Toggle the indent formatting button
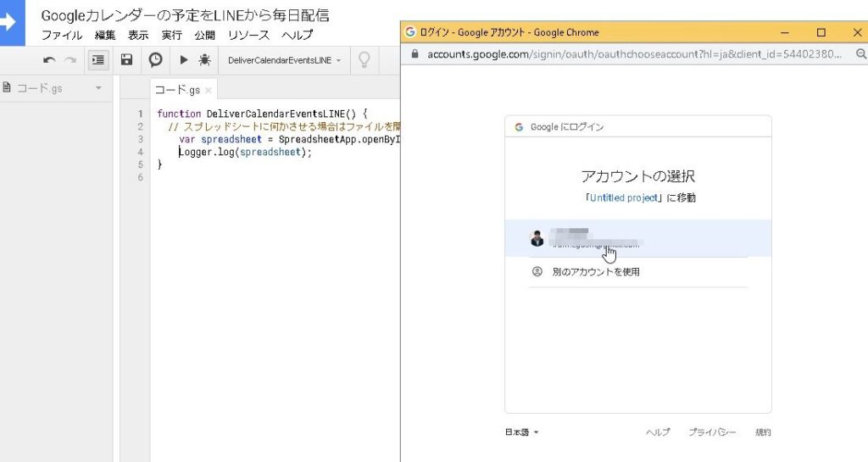The width and height of the screenshot is (868, 462). (x=98, y=60)
